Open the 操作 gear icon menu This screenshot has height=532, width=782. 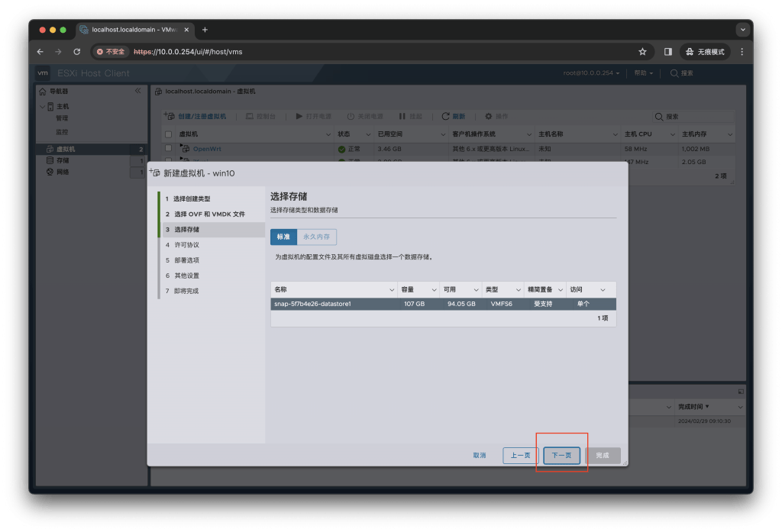click(490, 117)
